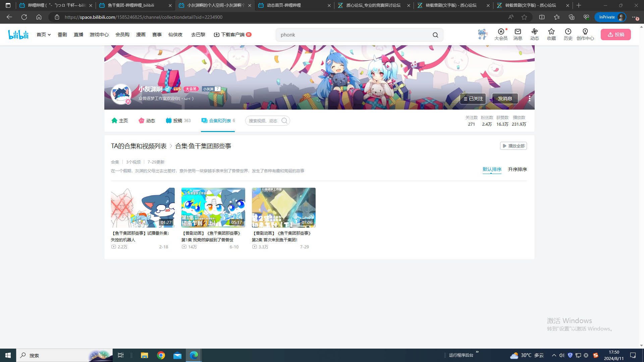Viewport: 644px width, 362px height.
Task: Toggle the 已关注 follow button
Action: pyautogui.click(x=473, y=99)
